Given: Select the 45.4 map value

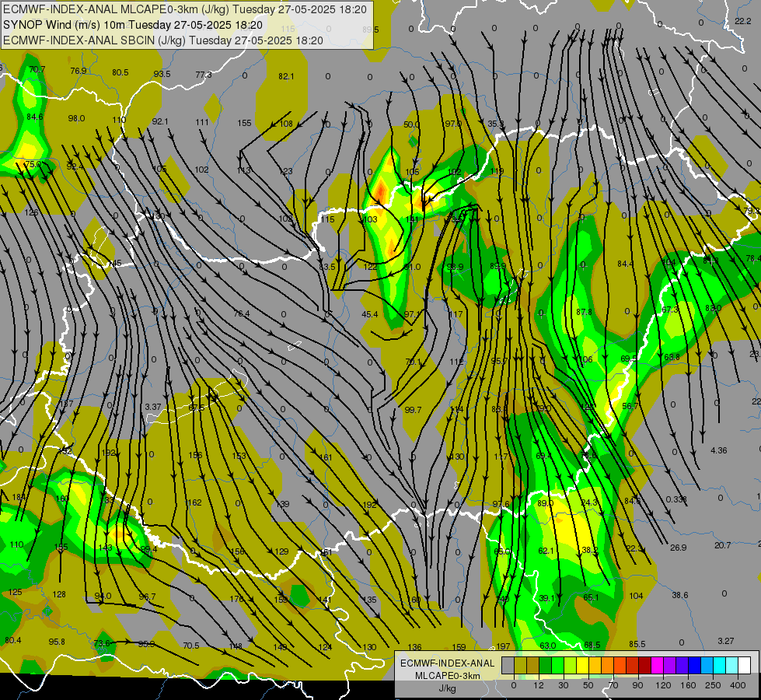Looking at the screenshot, I should pyautogui.click(x=370, y=314).
